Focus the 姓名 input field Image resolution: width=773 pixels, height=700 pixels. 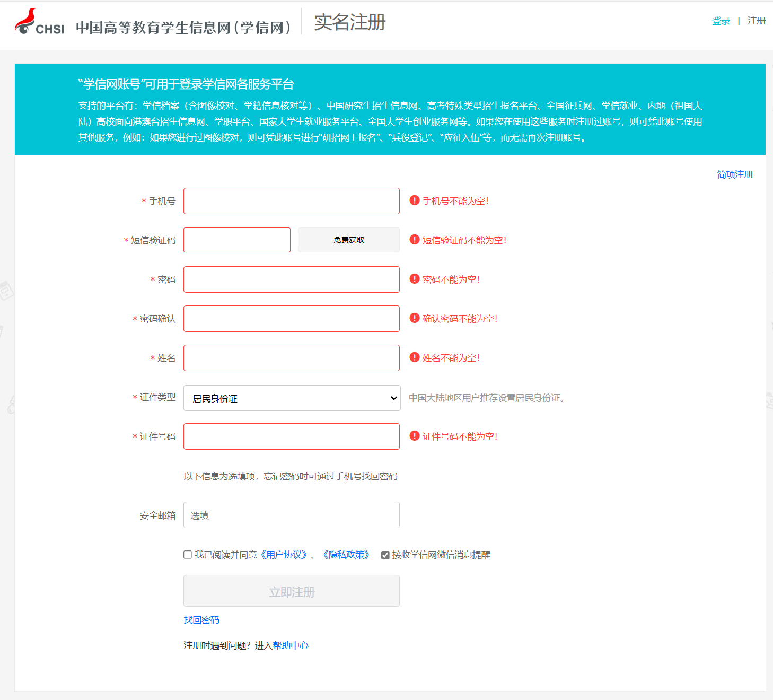click(292, 358)
